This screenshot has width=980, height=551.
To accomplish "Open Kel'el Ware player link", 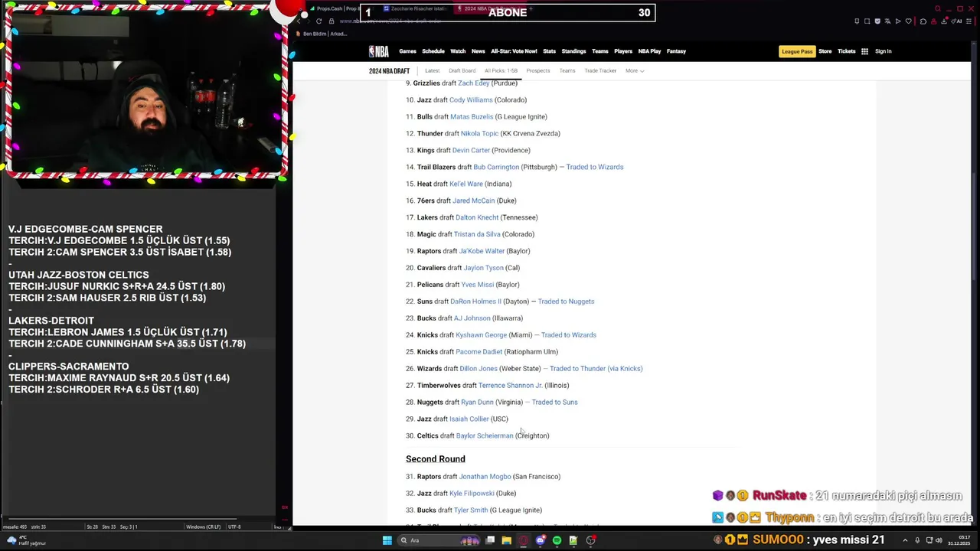I will (x=466, y=184).
